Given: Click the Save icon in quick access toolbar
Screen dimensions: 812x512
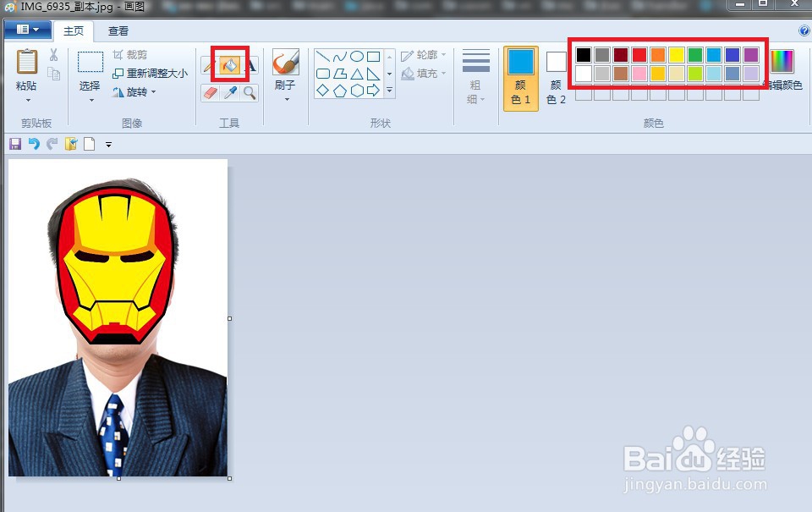Looking at the screenshot, I should (15, 144).
